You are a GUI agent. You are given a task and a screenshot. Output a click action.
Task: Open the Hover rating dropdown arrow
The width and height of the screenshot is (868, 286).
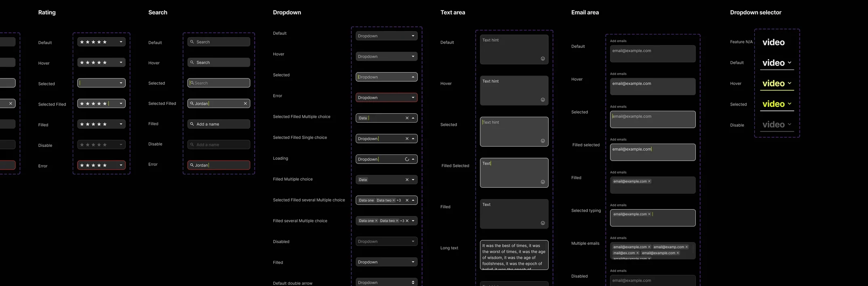tap(121, 63)
